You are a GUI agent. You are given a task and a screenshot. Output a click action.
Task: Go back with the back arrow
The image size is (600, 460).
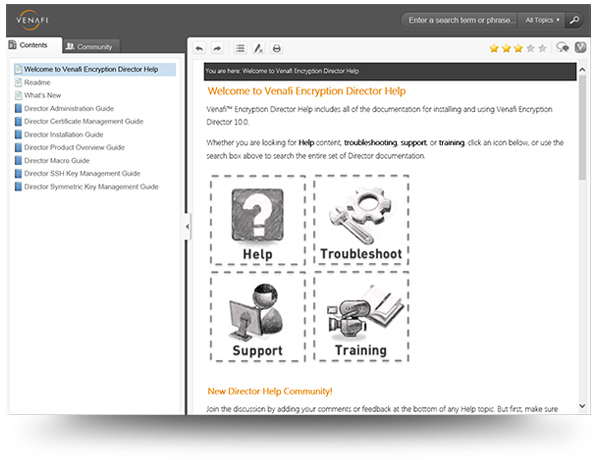click(199, 49)
